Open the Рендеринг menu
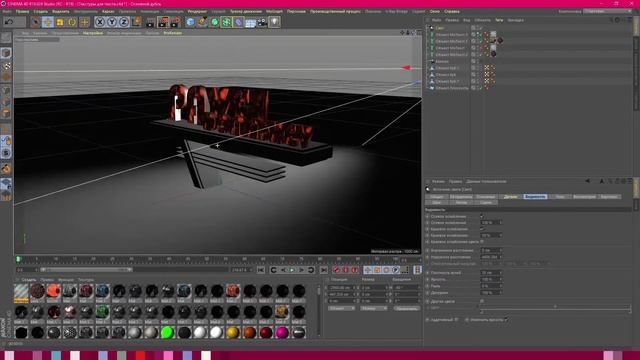Image resolution: width=640 pixels, height=360 pixels. 197,11
